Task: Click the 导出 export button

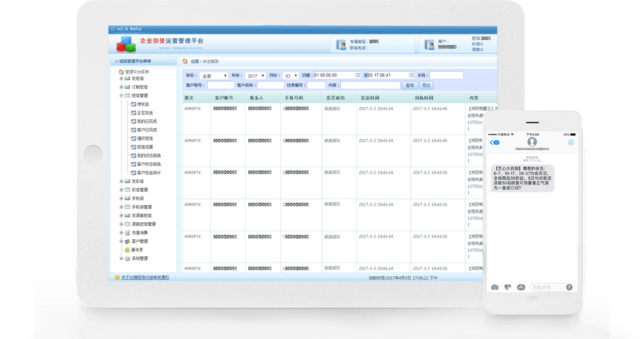Action: click(427, 85)
